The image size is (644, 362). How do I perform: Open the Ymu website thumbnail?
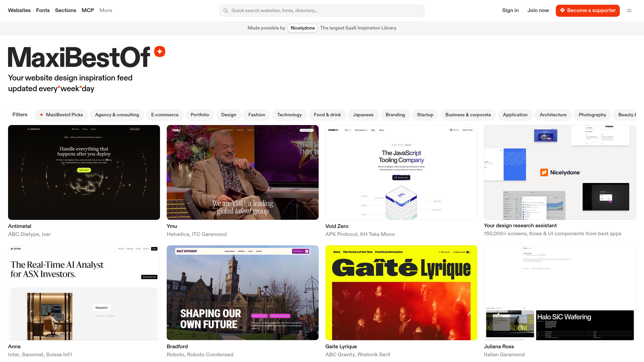(x=243, y=172)
